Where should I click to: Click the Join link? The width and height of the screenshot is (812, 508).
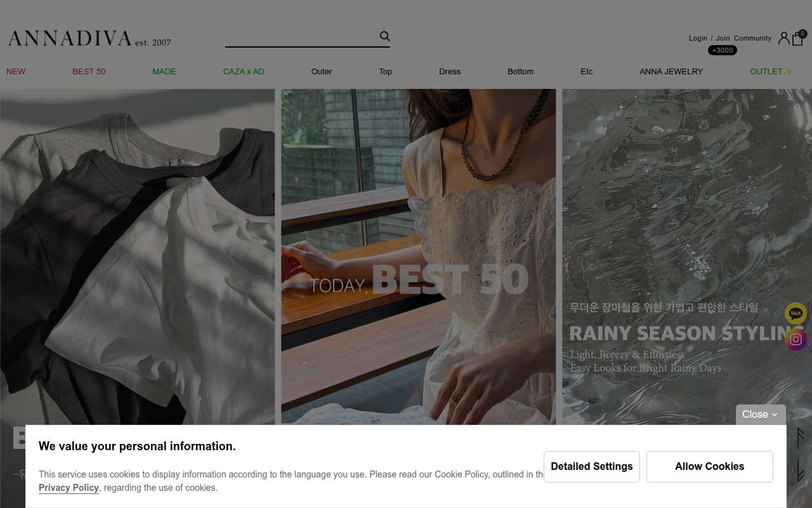coord(723,38)
